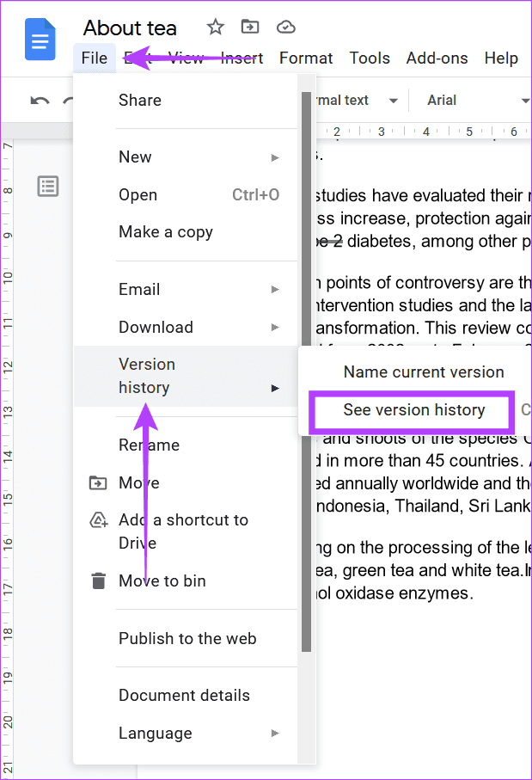Screen dimensions: 532x780
Task: Open the document outline icon
Action: [48, 186]
